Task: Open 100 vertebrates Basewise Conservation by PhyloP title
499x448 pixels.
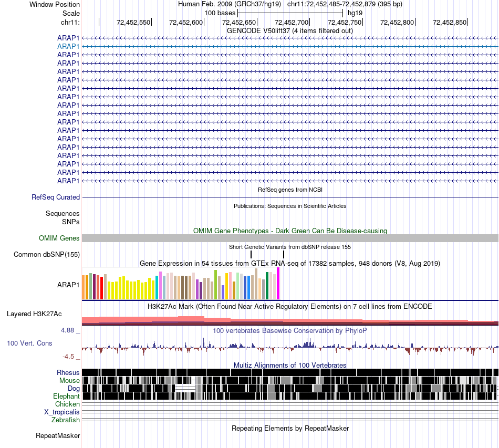Action: [x=290, y=330]
